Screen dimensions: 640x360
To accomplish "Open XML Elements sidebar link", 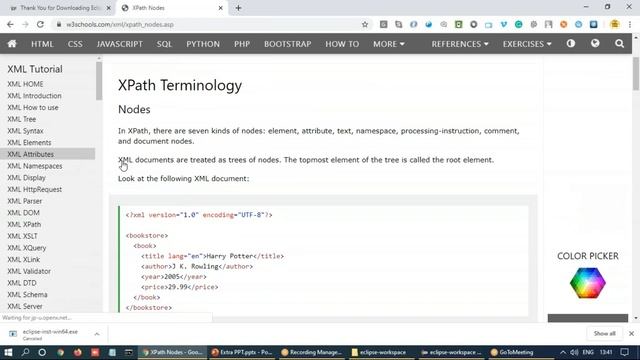I will pyautogui.click(x=29, y=142).
